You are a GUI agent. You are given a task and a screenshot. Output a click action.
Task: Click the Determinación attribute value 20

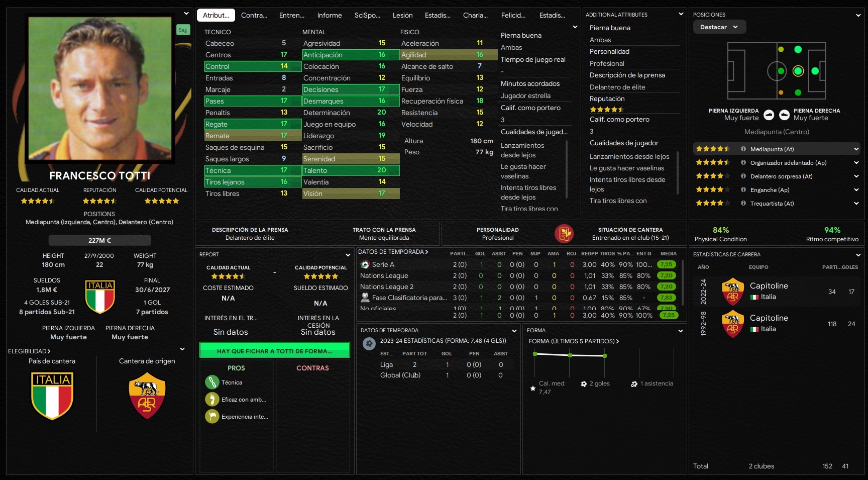tap(382, 113)
